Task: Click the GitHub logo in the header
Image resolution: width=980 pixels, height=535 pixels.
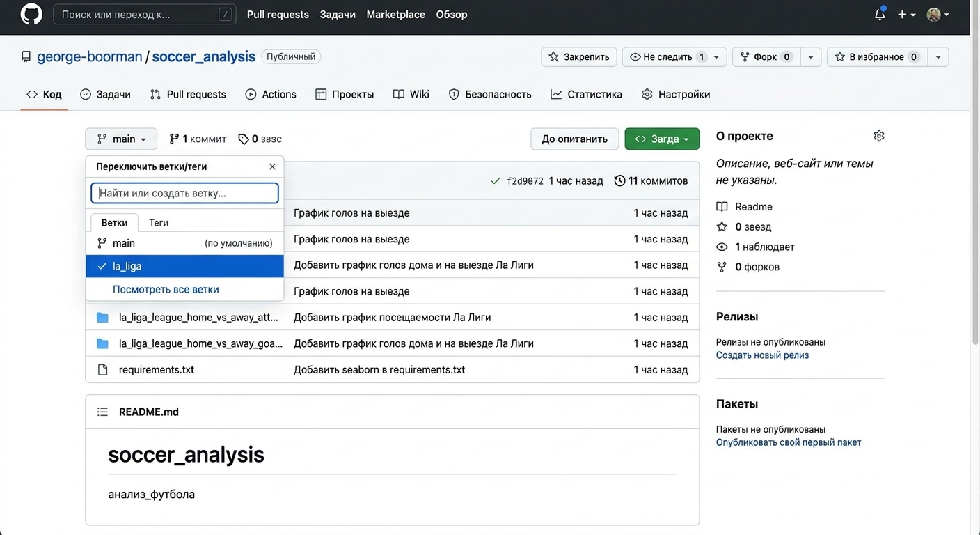Action: [31, 15]
